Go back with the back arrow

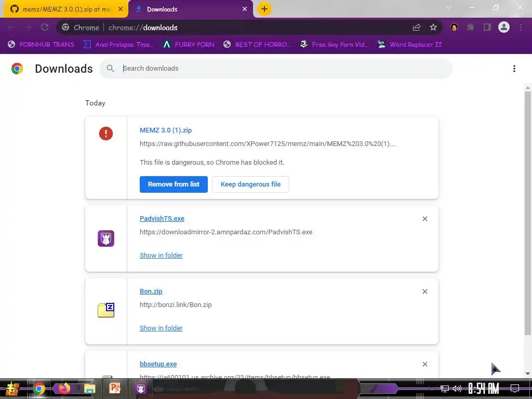[11, 28]
